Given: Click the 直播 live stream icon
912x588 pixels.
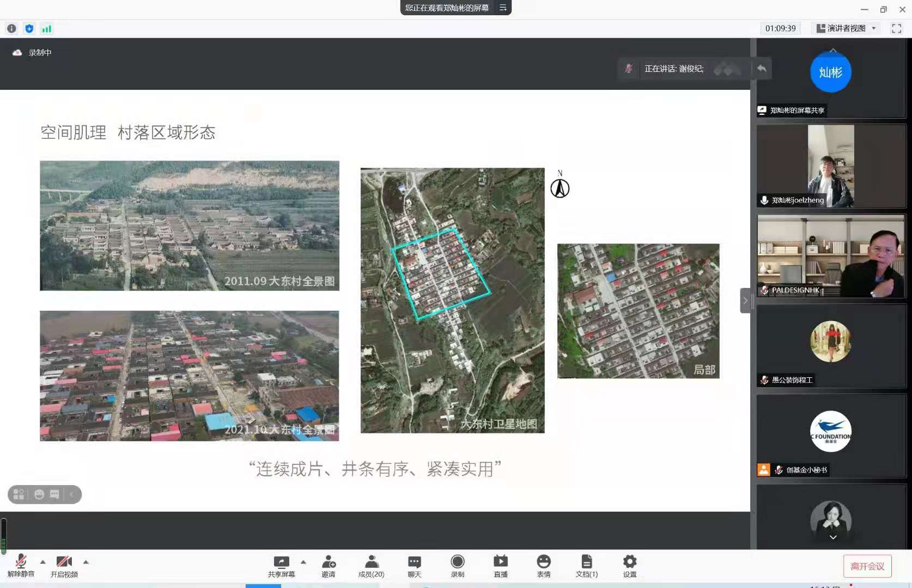Looking at the screenshot, I should [x=501, y=562].
